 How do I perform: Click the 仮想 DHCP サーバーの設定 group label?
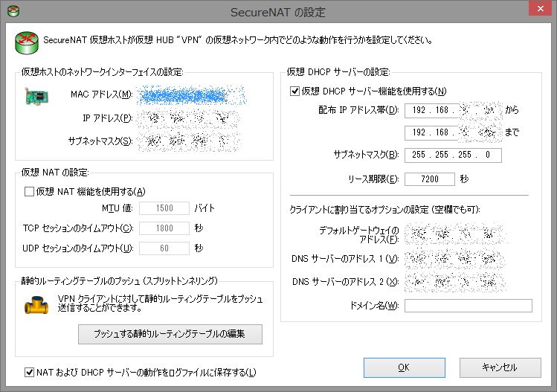point(338,72)
